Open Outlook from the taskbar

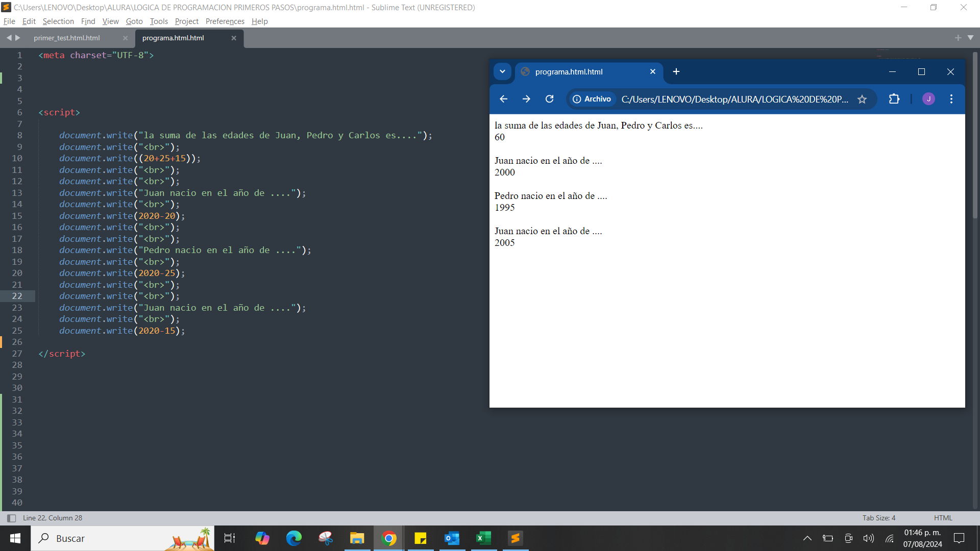coord(452,538)
